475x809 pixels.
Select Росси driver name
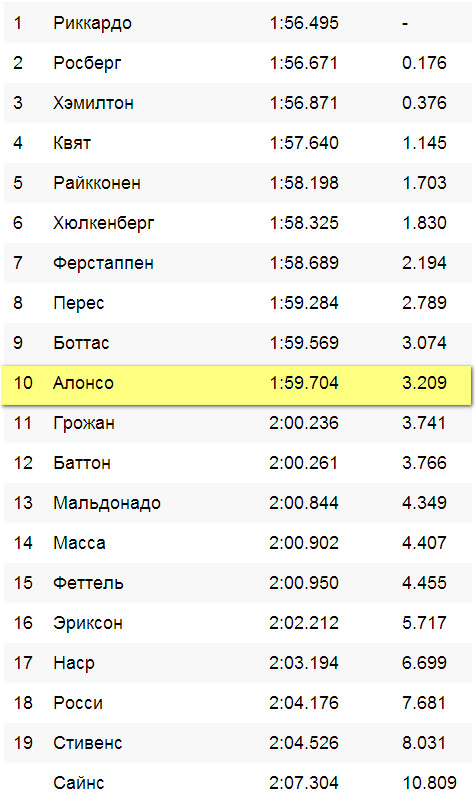(78, 703)
